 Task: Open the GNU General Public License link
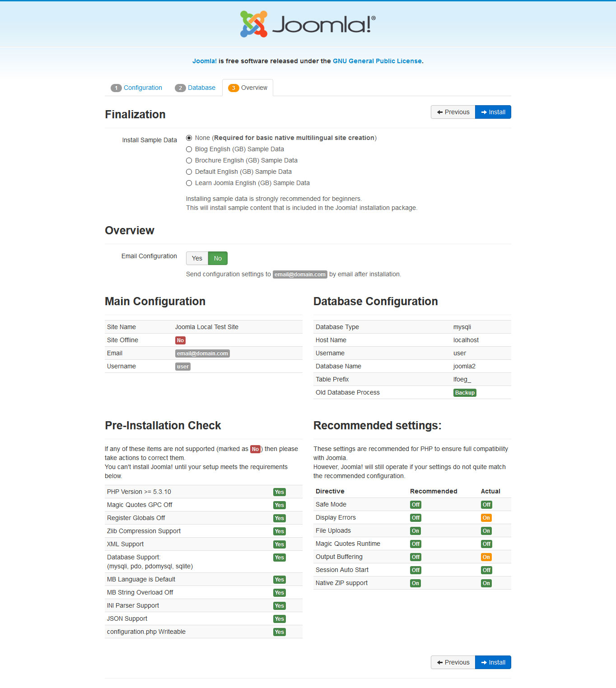tap(377, 61)
